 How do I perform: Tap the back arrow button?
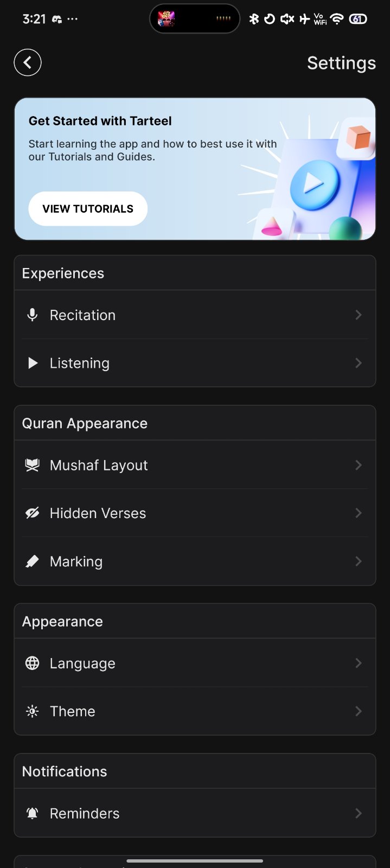[28, 62]
